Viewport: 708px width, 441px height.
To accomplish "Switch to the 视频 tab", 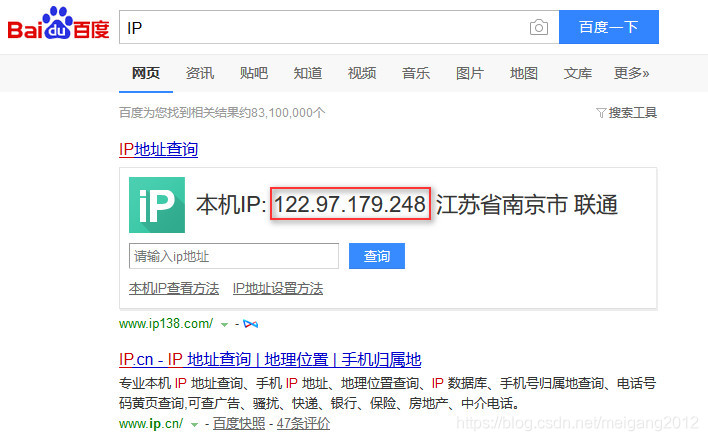I will click(x=362, y=73).
